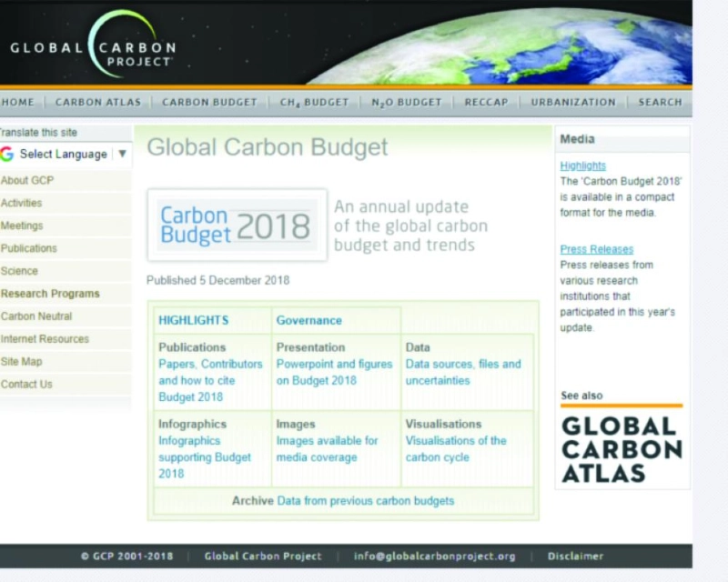728x582 pixels.
Task: Open the N2O Budget menu item
Action: coord(406,103)
